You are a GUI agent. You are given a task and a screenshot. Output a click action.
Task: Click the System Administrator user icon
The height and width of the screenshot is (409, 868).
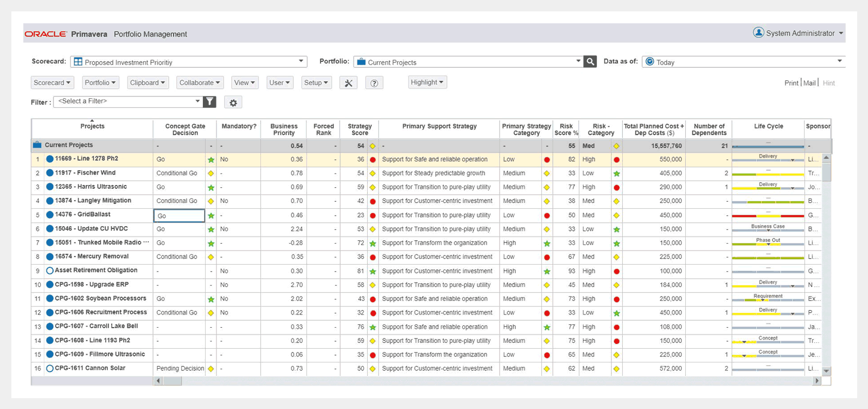[x=758, y=33]
